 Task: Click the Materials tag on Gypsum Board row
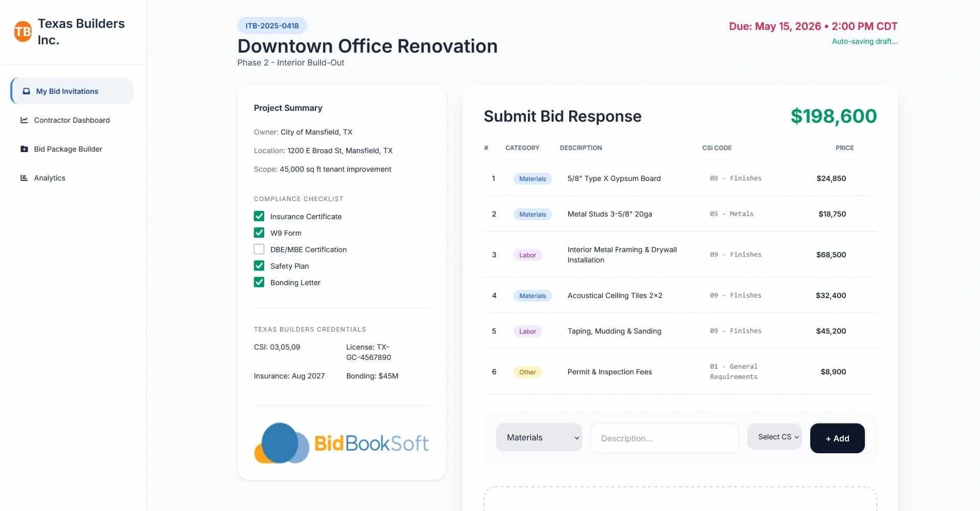tap(532, 179)
